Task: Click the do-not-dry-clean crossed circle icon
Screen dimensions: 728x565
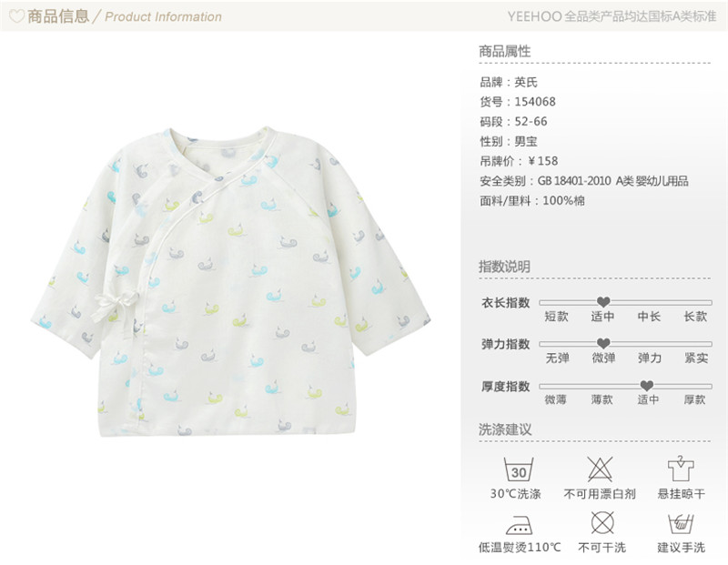Action: point(602,523)
